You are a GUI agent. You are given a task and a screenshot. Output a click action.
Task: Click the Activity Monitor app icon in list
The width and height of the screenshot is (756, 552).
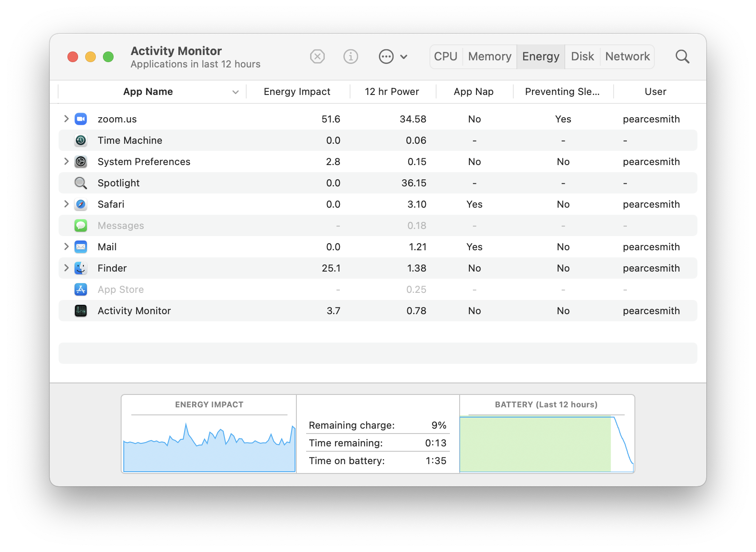[81, 311]
